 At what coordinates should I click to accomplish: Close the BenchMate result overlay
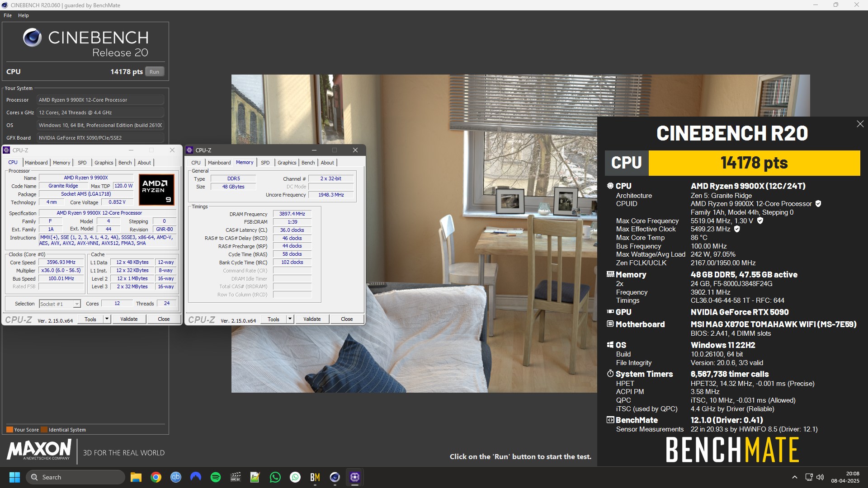click(860, 124)
